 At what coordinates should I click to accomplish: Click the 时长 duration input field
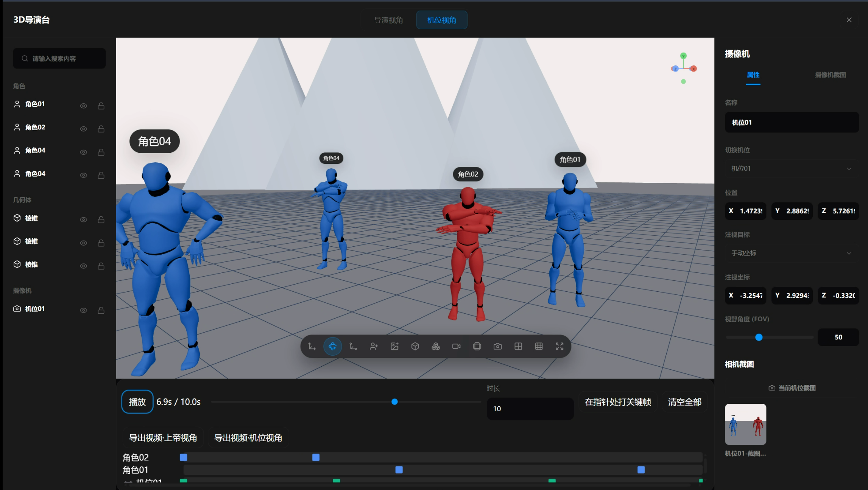530,409
